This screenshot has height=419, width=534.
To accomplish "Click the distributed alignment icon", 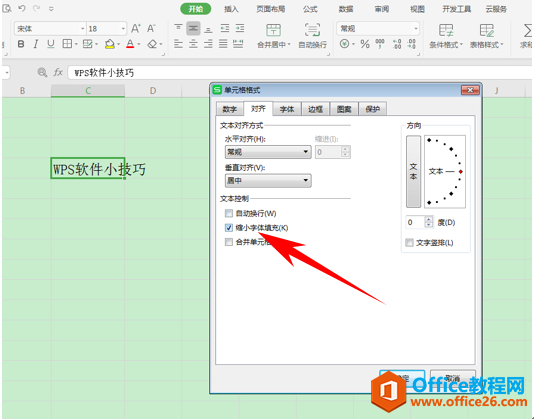I will 238,44.
